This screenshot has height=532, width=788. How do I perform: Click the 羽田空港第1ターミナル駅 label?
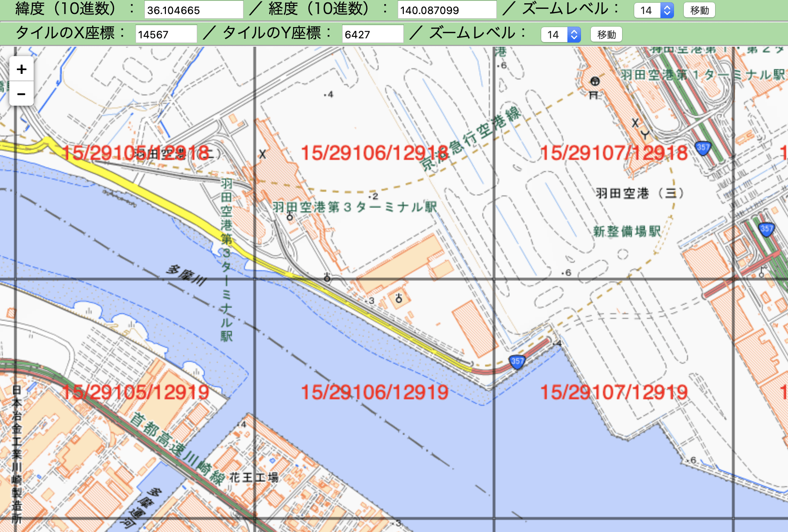703,74
